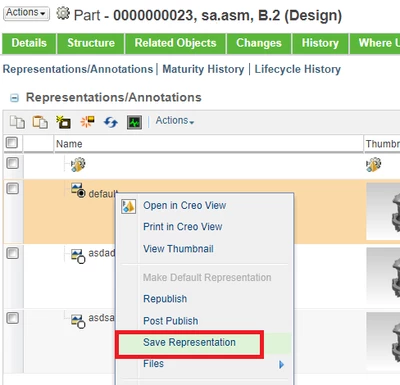This screenshot has width=400, height=385.
Task: Click the asdsa representation name
Action: (x=101, y=318)
